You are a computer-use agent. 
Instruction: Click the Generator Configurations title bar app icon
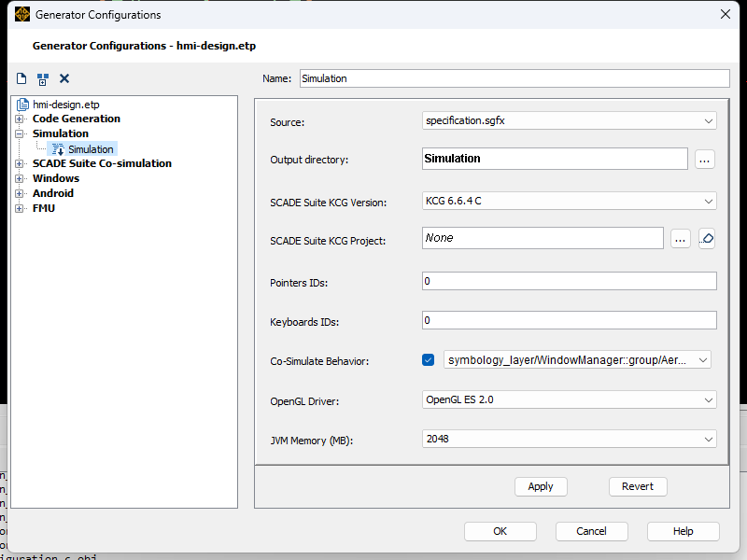(x=21, y=14)
